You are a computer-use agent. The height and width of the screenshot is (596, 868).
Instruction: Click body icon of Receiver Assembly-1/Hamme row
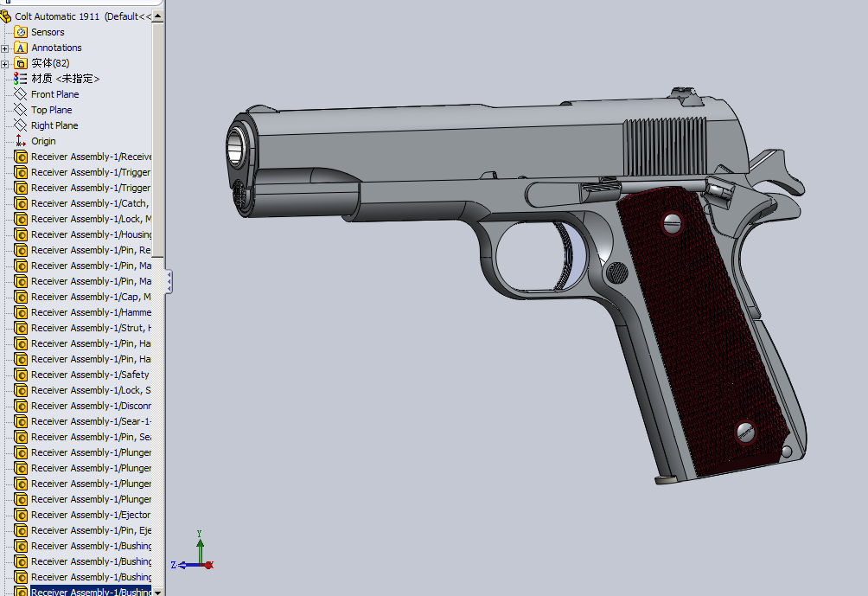[x=21, y=312]
